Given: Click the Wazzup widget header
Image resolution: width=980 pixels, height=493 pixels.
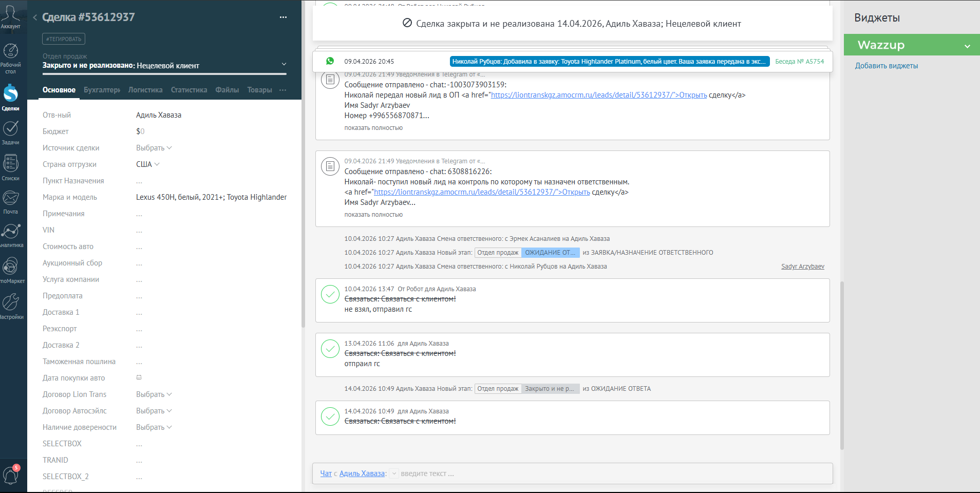Looking at the screenshot, I should [912, 45].
